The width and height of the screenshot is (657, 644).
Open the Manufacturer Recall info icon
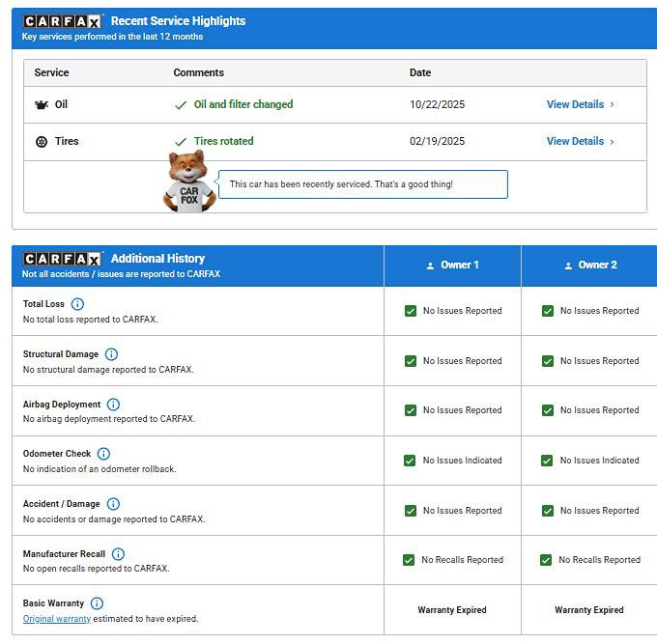coord(118,554)
